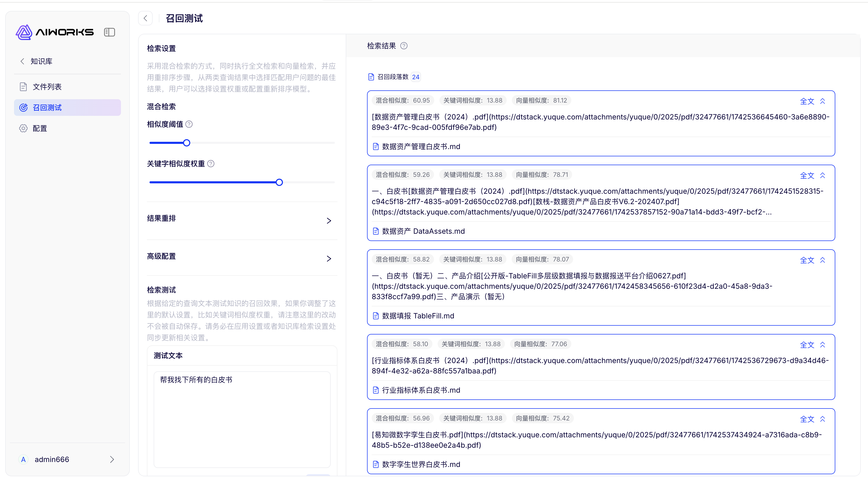Click the AIWORKS logo
This screenshot has width=868, height=482.
click(x=55, y=32)
